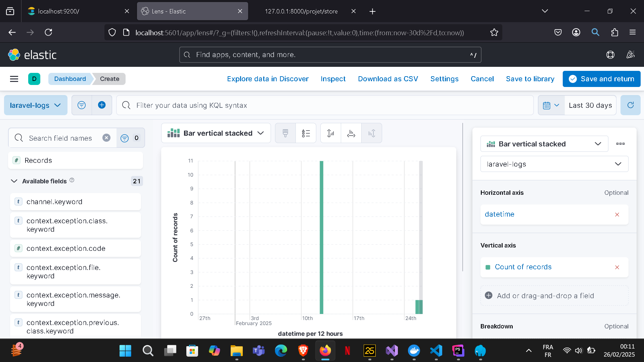644x362 pixels.
Task: Open the Elastic main navigation menu
Action: click(14, 79)
